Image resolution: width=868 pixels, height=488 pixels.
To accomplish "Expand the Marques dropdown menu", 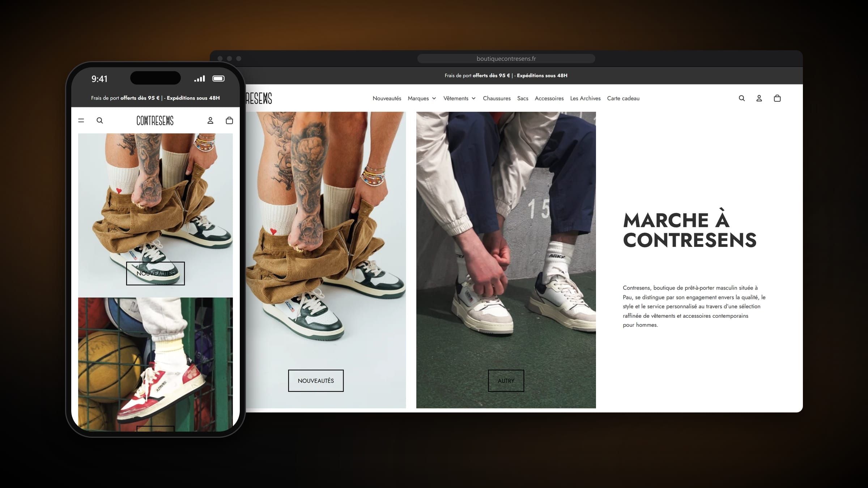I will [422, 98].
